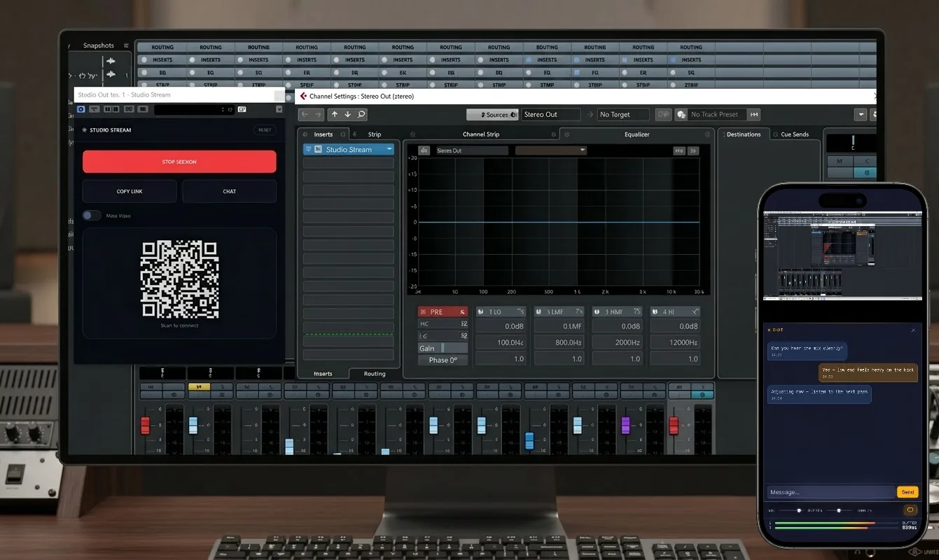This screenshot has height=560, width=939.
Task: Click the magnifier search icon in Channel Settings
Action: click(361, 114)
